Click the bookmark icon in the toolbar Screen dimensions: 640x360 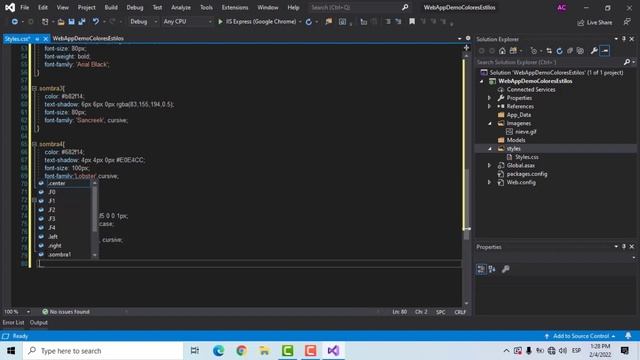pos(412,22)
